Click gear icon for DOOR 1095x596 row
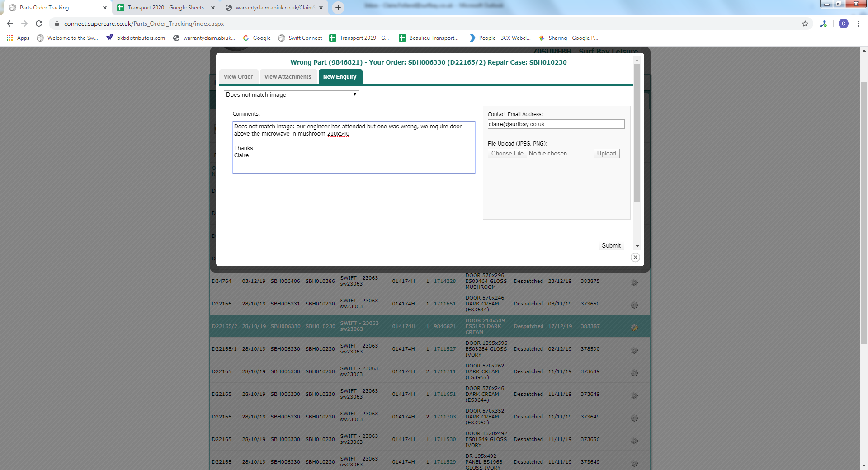This screenshot has height=470, width=868. coord(634,350)
